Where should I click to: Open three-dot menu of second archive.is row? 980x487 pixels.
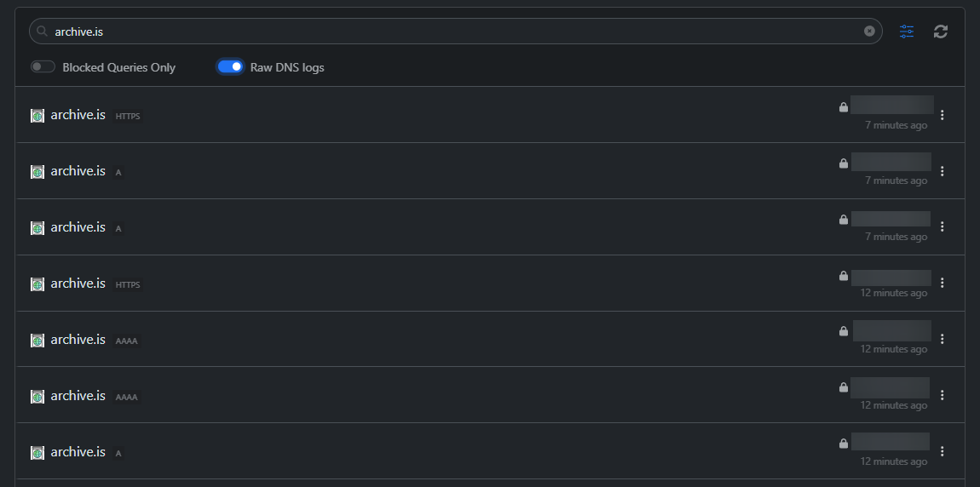(x=943, y=171)
